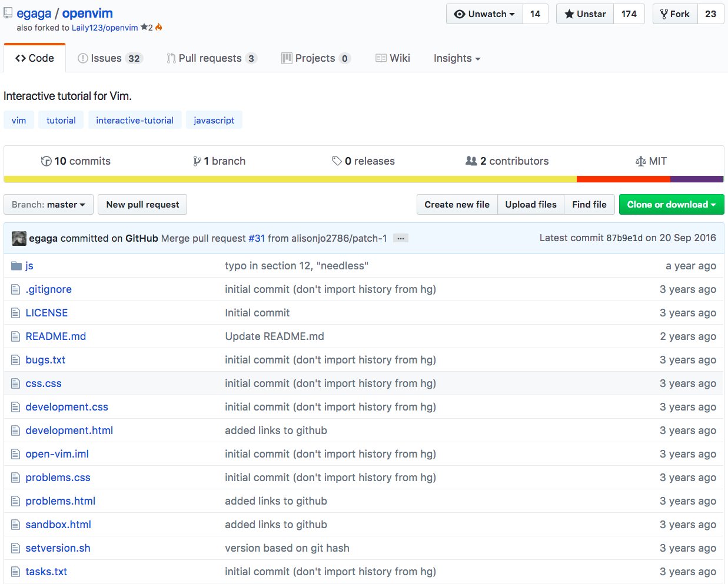Click the file icon beside sandbox.html
This screenshot has height=584, width=728.
16,525
